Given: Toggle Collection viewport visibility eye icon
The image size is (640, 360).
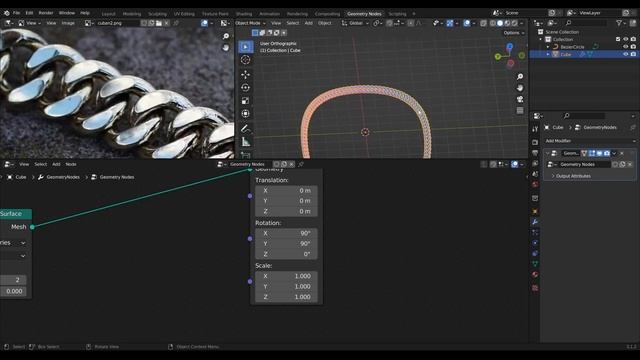Looking at the screenshot, I should click(625, 40).
